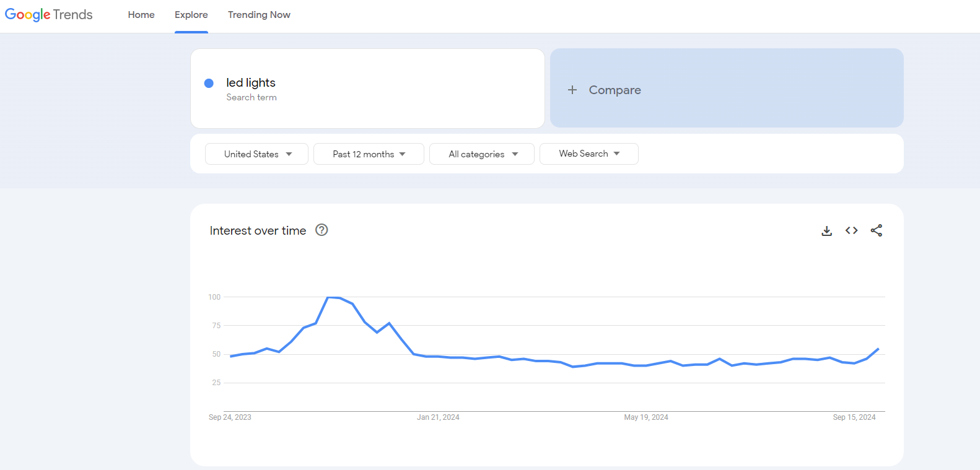The height and width of the screenshot is (470, 980).
Task: Open the United States region dropdown
Action: click(256, 154)
